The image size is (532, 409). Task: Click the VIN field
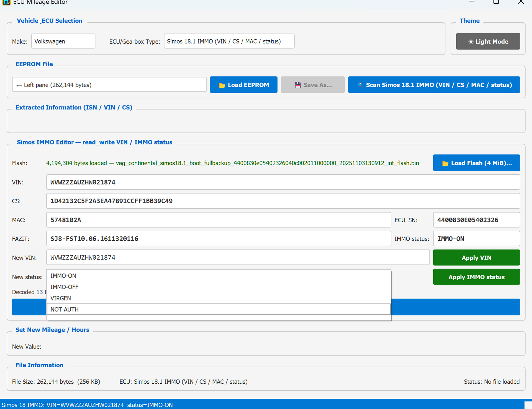pos(283,182)
